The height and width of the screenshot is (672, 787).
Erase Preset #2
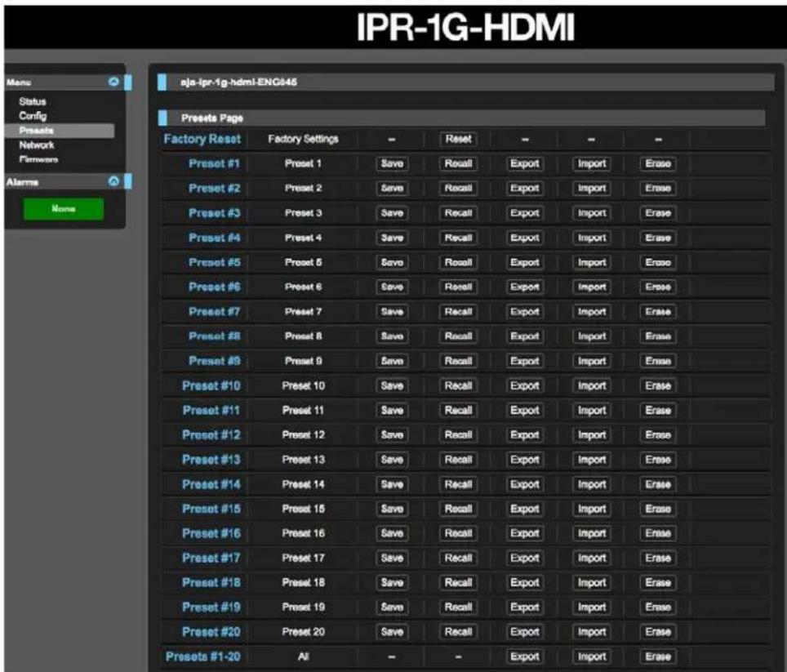(x=658, y=188)
